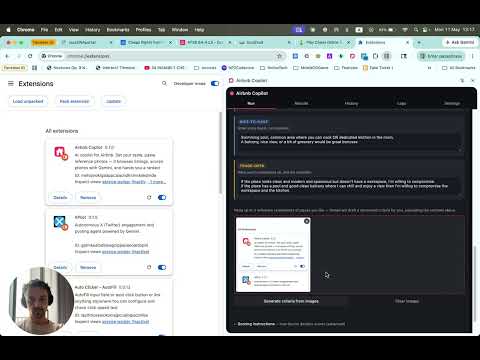The image size is (480, 360).
Task: Bookmark this page with the star icon
Action: [279, 56]
